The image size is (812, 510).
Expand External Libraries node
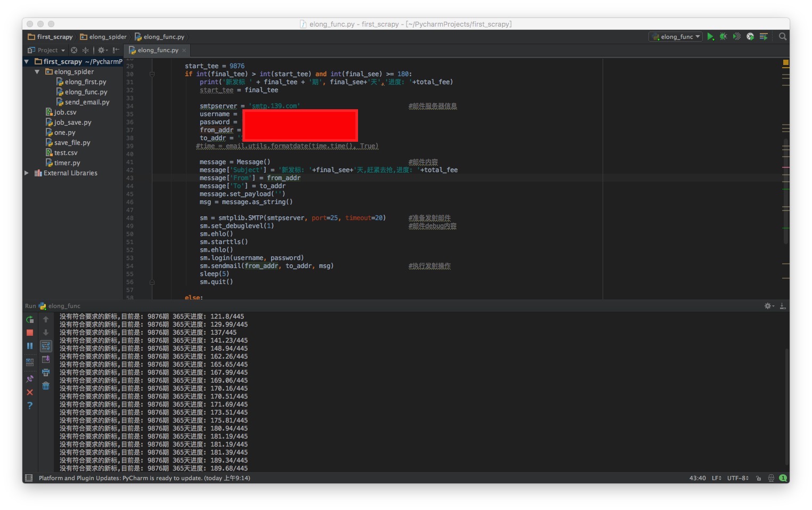[x=27, y=173]
